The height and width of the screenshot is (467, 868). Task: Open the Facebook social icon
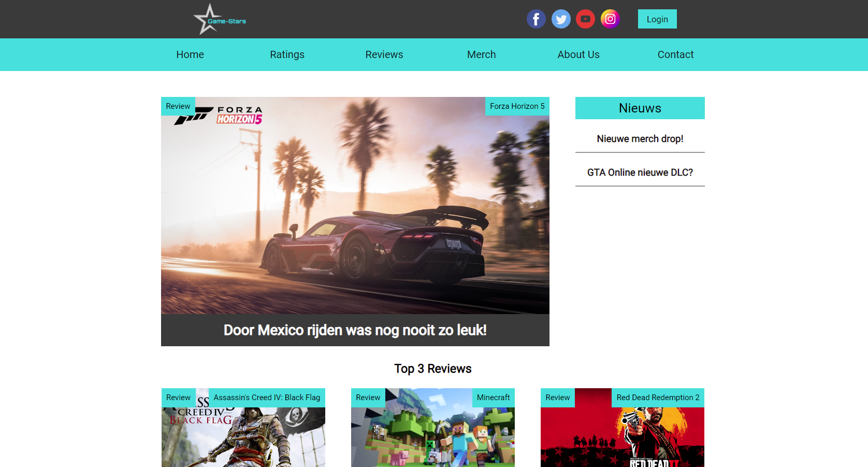[x=536, y=19]
